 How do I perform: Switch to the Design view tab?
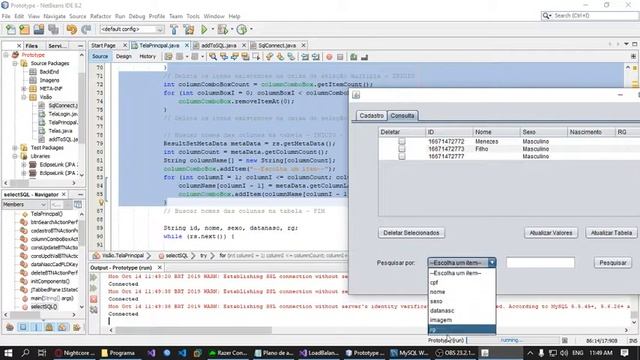point(124,57)
